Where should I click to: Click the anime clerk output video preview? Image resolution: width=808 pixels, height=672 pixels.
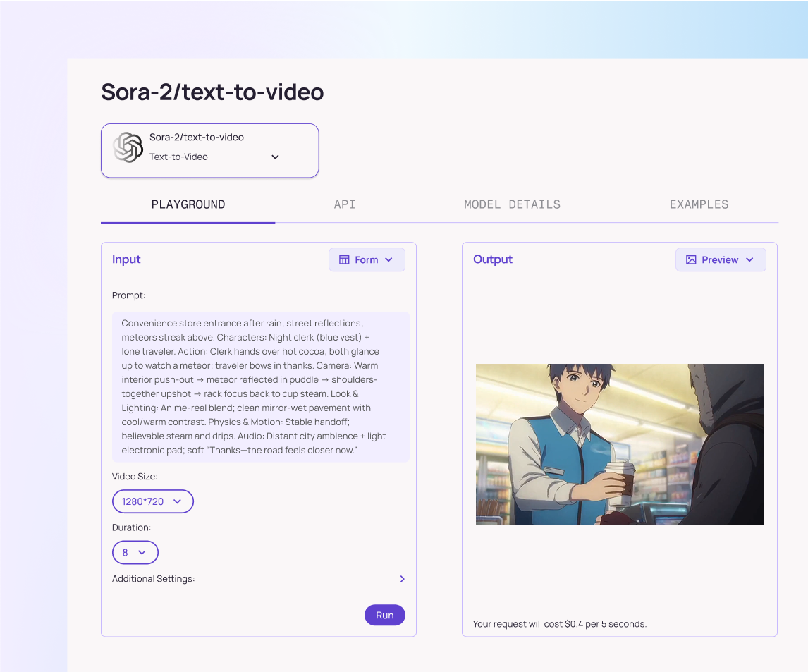click(619, 444)
